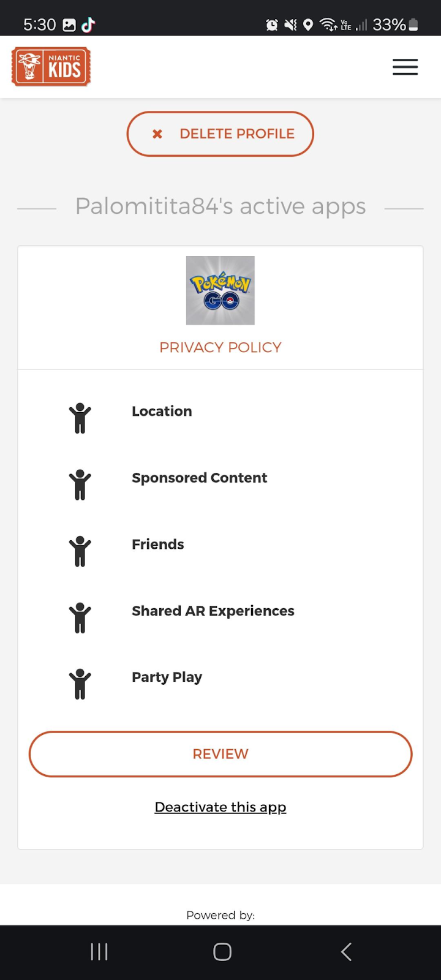441x980 pixels.
Task: Tap the person icon beside Friends
Action: 80,551
